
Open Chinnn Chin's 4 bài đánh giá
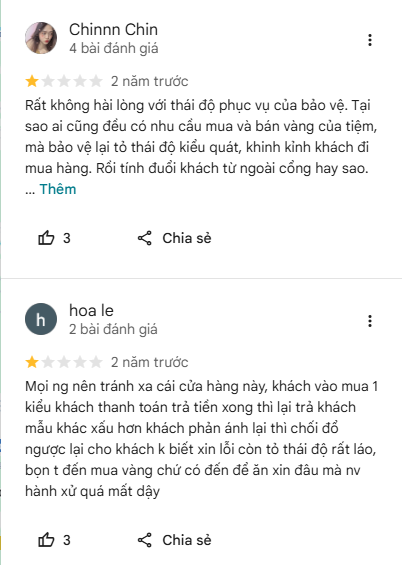point(113,48)
